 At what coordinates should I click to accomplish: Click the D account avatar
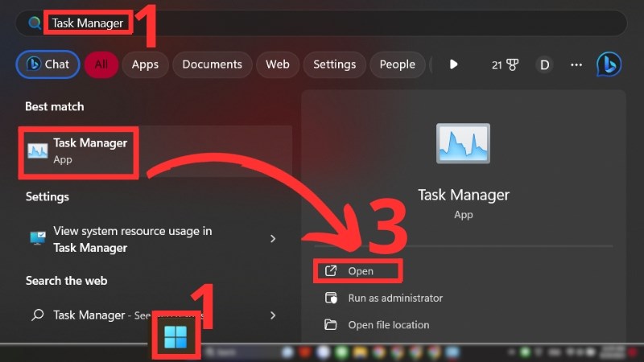545,65
